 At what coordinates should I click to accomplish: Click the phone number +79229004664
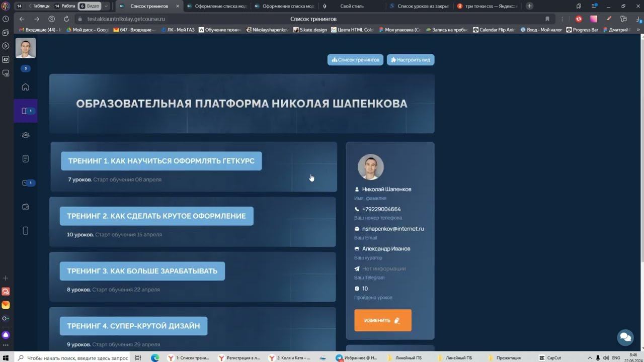pos(381,209)
